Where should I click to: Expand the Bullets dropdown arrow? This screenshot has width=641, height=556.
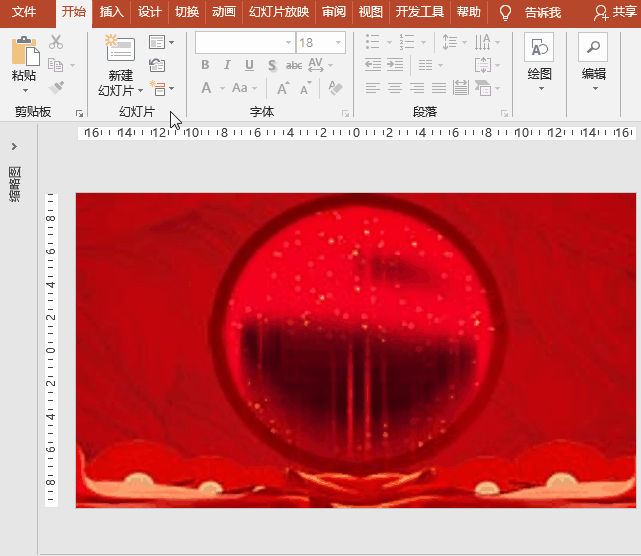(x=389, y=42)
